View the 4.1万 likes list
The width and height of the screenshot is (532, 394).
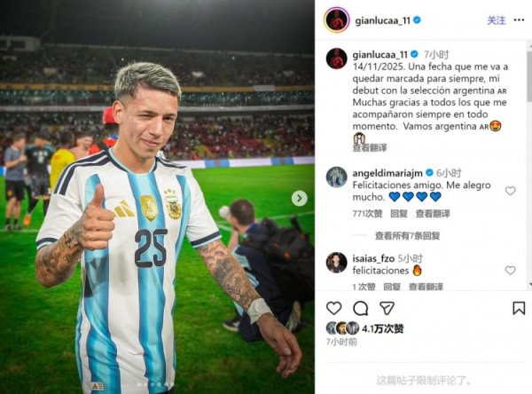click(x=382, y=329)
